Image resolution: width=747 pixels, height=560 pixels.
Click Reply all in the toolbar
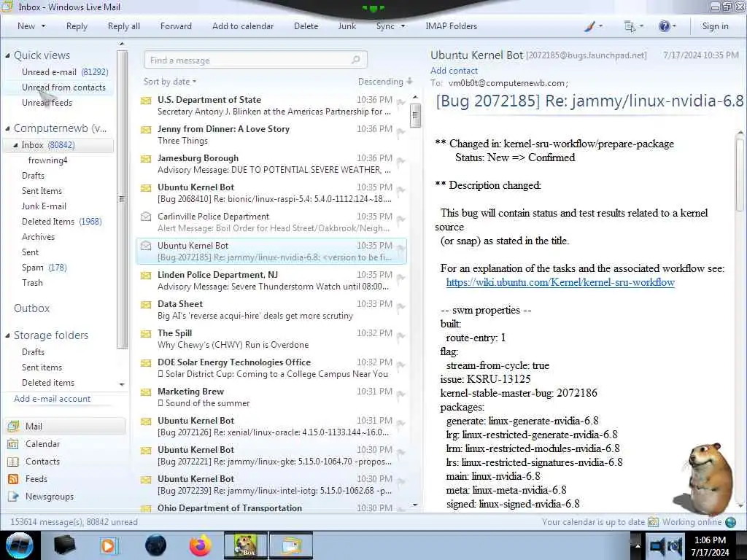(124, 26)
